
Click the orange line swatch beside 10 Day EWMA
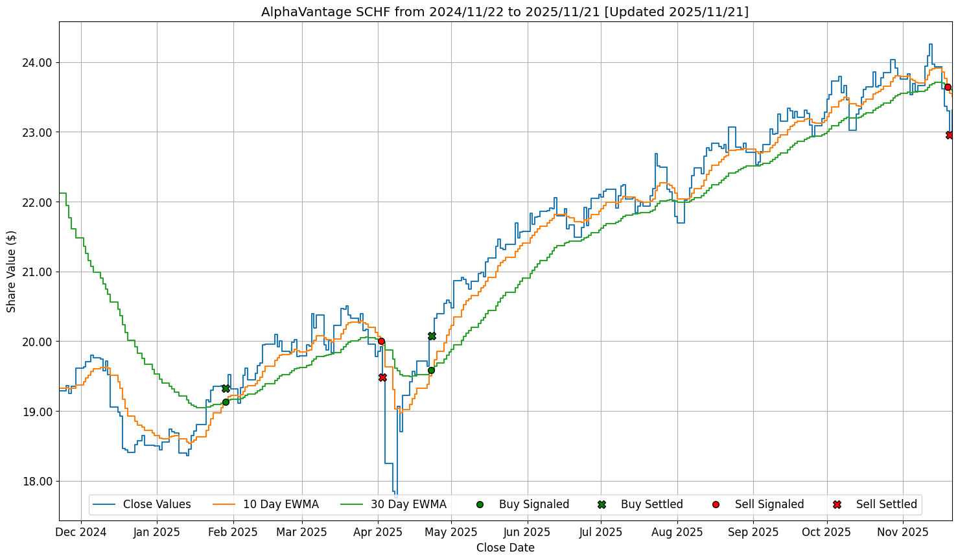click(224, 504)
